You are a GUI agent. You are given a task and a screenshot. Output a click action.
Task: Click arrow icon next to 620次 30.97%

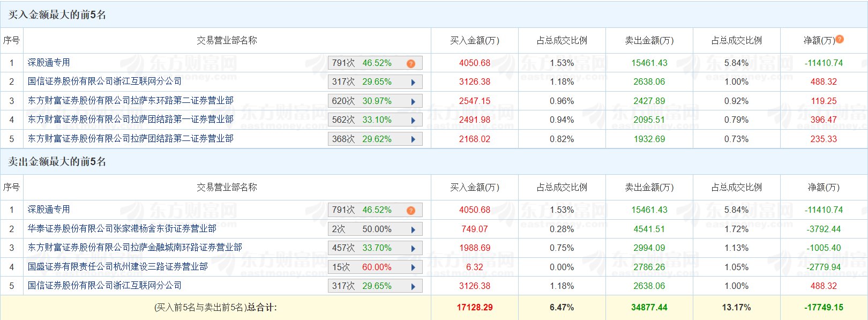(413, 101)
